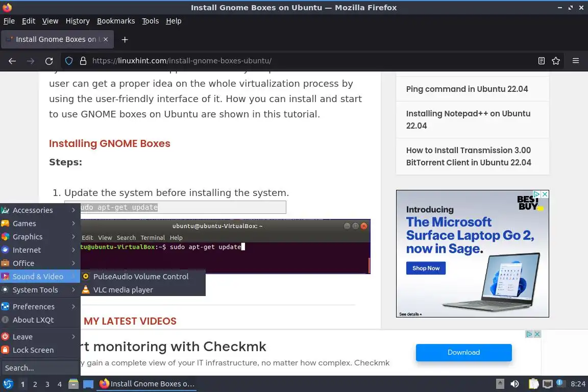This screenshot has width=588, height=392.
Task: Expand the Preferences submenu
Action: click(40, 306)
